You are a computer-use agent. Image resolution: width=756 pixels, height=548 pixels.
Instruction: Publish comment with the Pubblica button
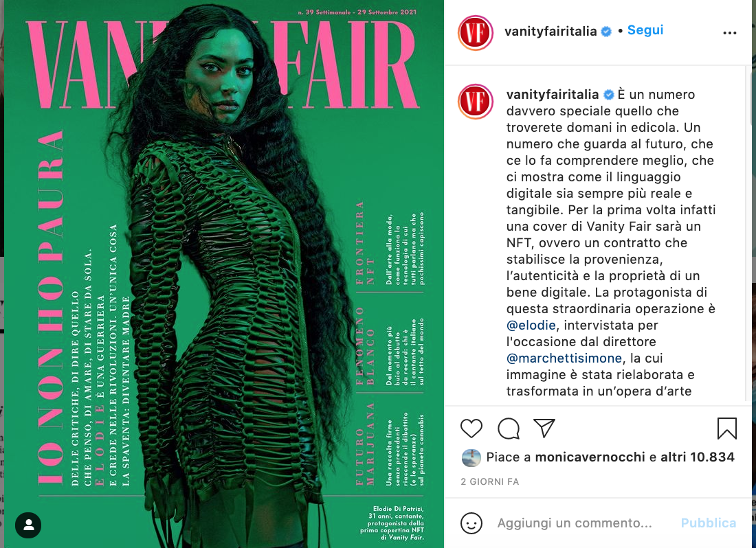[x=709, y=523]
